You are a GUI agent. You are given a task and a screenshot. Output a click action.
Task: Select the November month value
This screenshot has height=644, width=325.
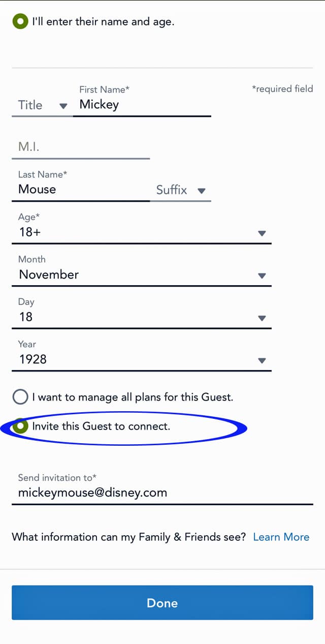pos(49,274)
